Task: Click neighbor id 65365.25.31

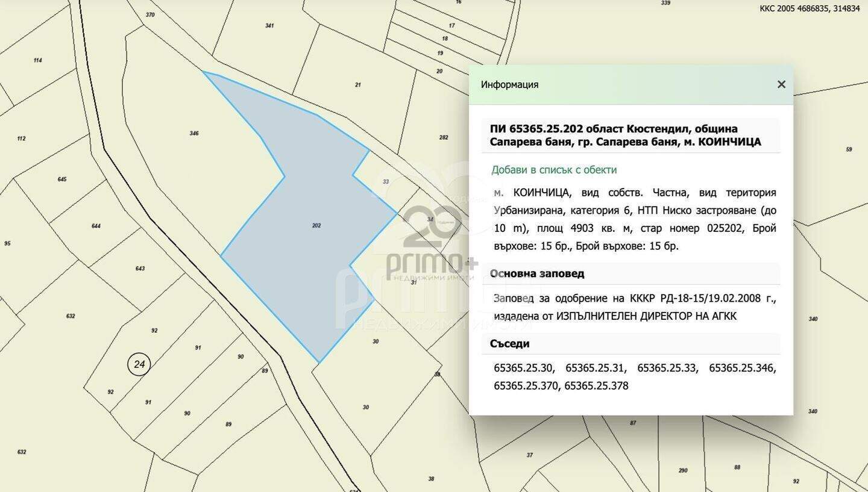Action: [596, 368]
